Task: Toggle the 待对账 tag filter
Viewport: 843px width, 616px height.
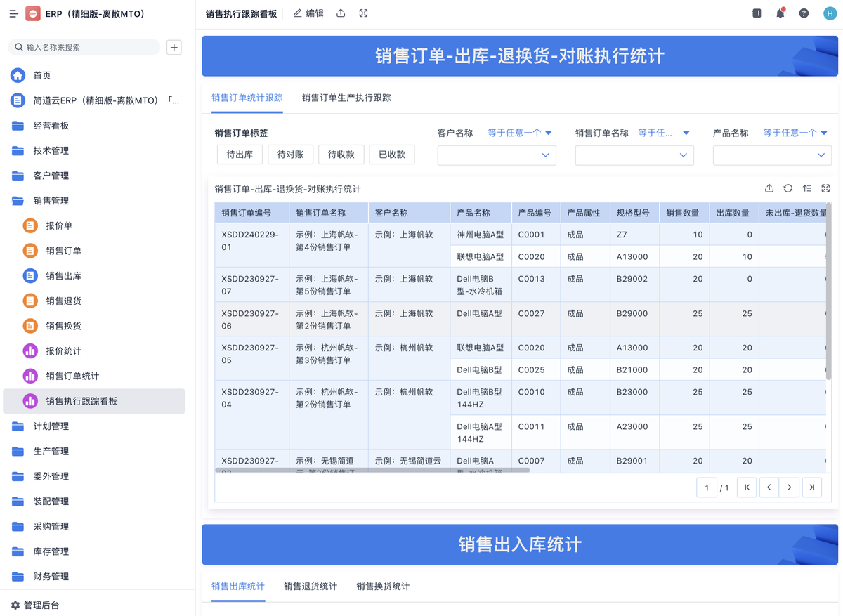Action: coord(290,155)
